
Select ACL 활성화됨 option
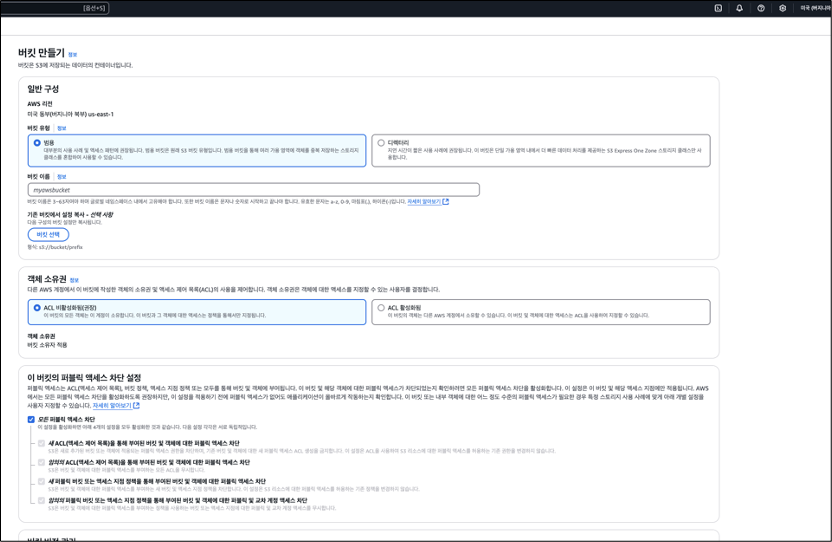[381, 308]
